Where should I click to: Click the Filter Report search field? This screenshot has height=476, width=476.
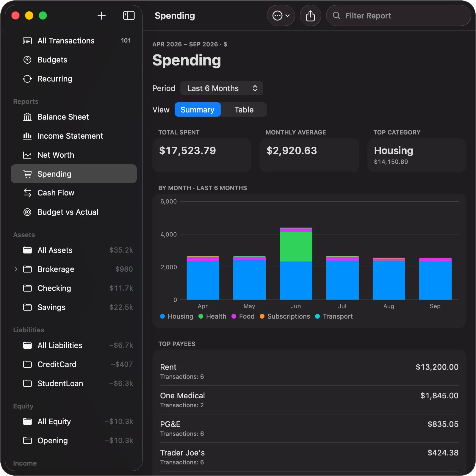tap(398, 15)
